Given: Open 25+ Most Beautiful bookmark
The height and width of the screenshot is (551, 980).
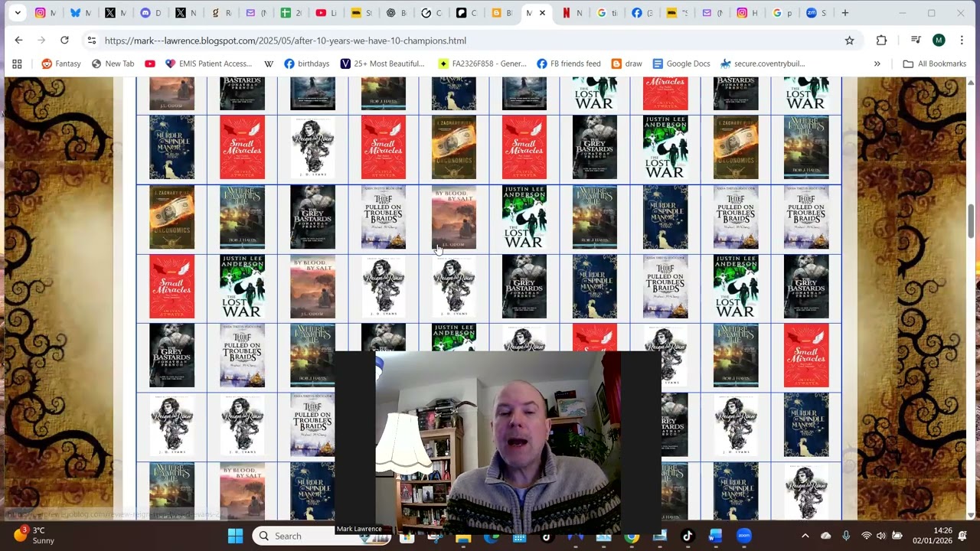Looking at the screenshot, I should (382, 64).
